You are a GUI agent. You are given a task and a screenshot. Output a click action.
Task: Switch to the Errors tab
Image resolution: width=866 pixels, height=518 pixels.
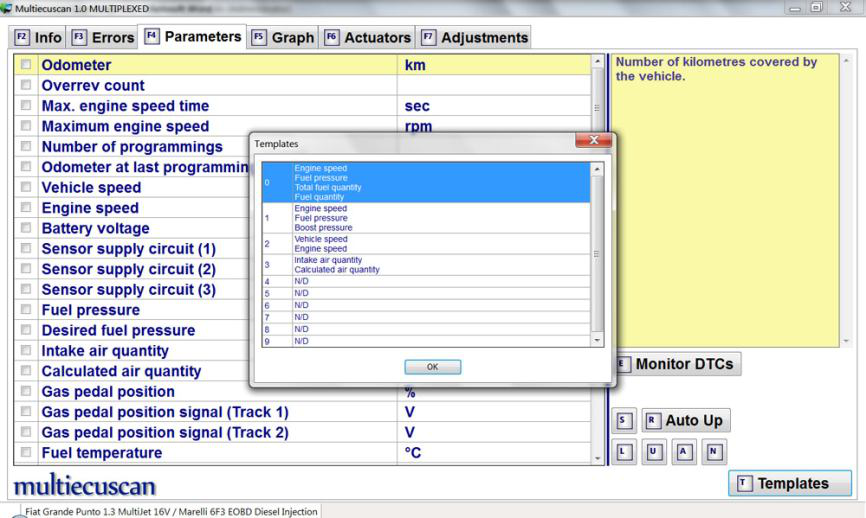coord(105,38)
